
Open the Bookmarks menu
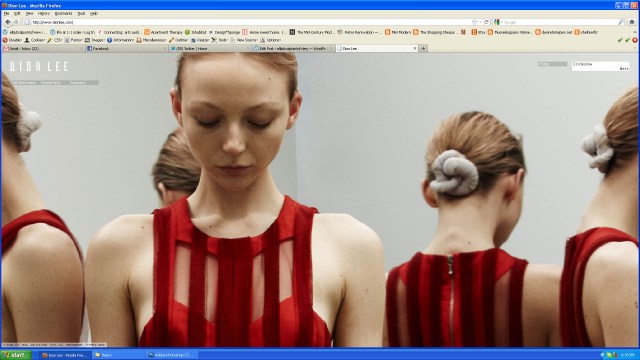point(63,13)
